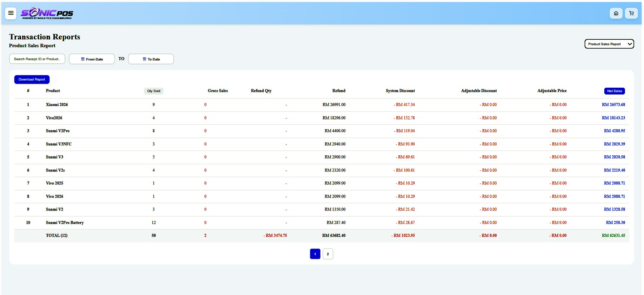
Task: Select the Sunmi V2Pro Battery product name
Action: click(x=65, y=223)
